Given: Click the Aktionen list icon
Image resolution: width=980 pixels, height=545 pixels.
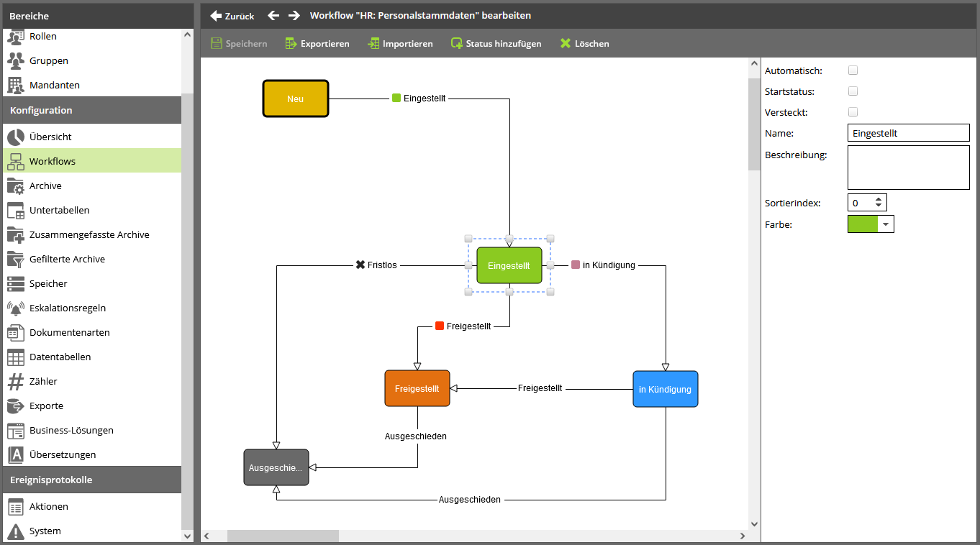Looking at the screenshot, I should [x=16, y=506].
